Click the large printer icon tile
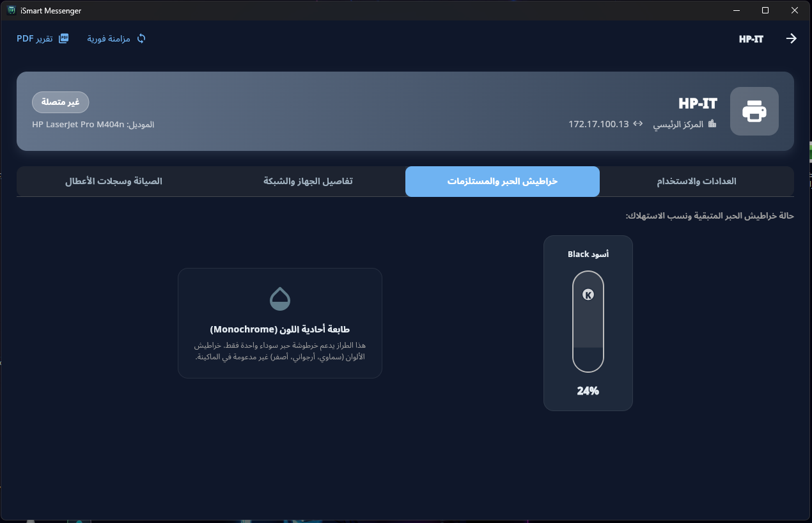The image size is (812, 523). click(754, 111)
